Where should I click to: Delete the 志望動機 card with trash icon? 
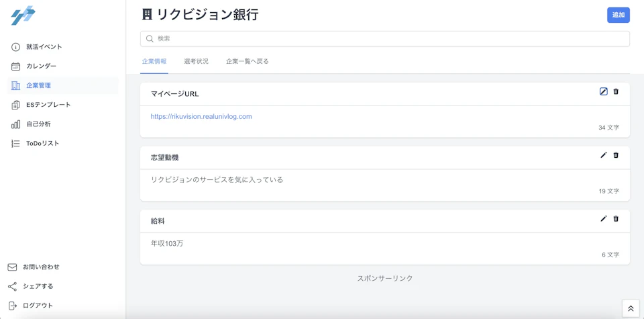pyautogui.click(x=616, y=155)
